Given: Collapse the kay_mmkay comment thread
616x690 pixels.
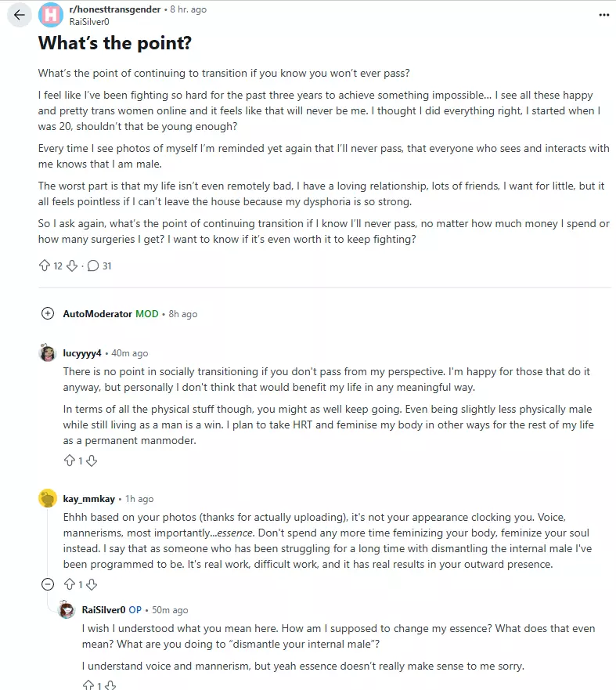Looking at the screenshot, I should click(48, 583).
